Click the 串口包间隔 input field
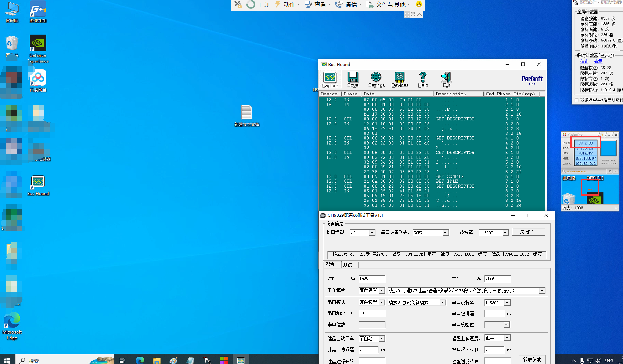 tap(494, 313)
